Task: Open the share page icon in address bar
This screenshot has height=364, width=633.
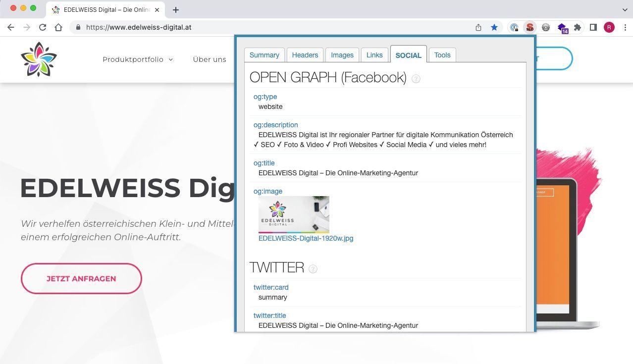Action: pyautogui.click(x=478, y=28)
